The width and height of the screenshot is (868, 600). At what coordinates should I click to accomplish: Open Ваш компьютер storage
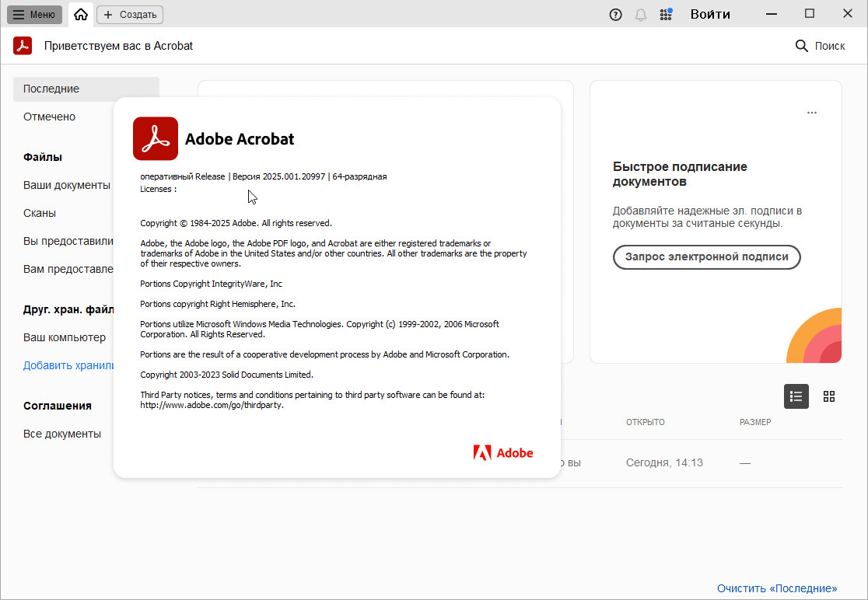(65, 337)
